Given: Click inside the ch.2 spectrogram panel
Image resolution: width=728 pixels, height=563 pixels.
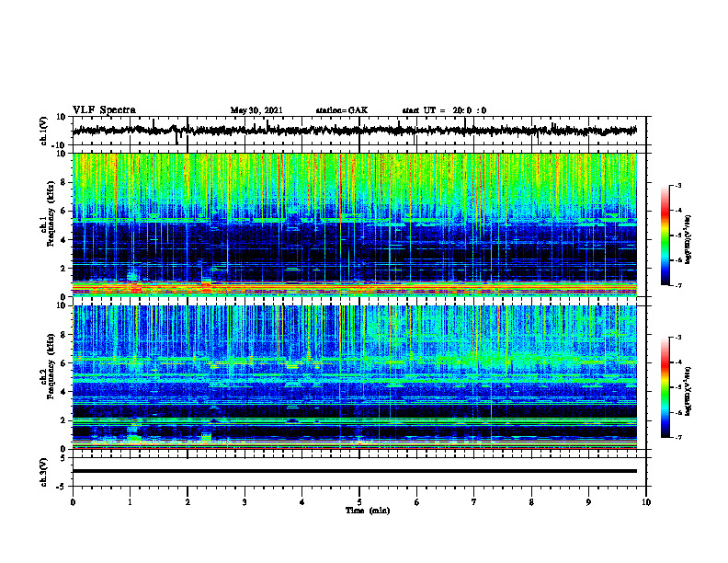Looking at the screenshot, I should coord(355,377).
